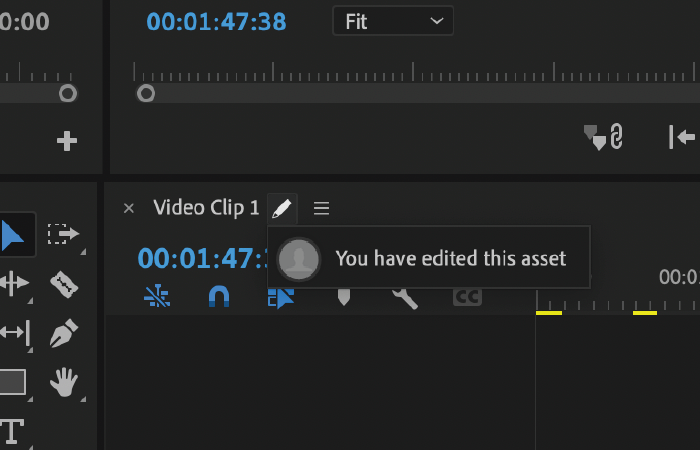Click the program monitor zoom scroll handle
Viewport: 700px width, 450px height.
pos(146,93)
